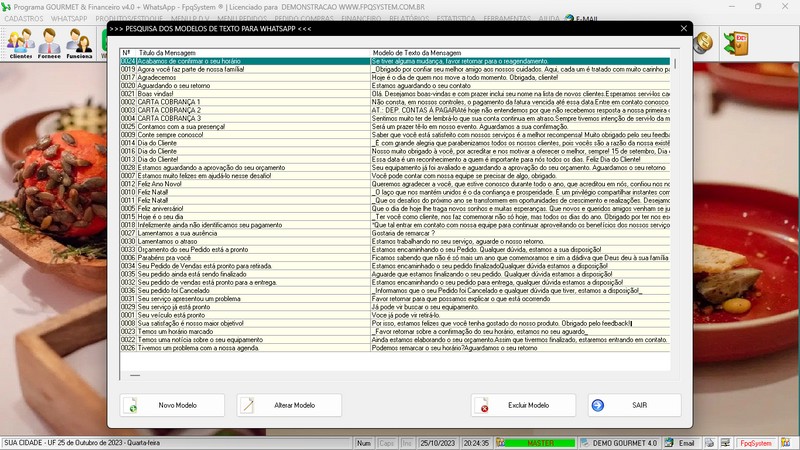Image resolution: width=800 pixels, height=450 pixels.
Task: Select row 'Contamos com a sua presença!'
Action: pyautogui.click(x=395, y=127)
